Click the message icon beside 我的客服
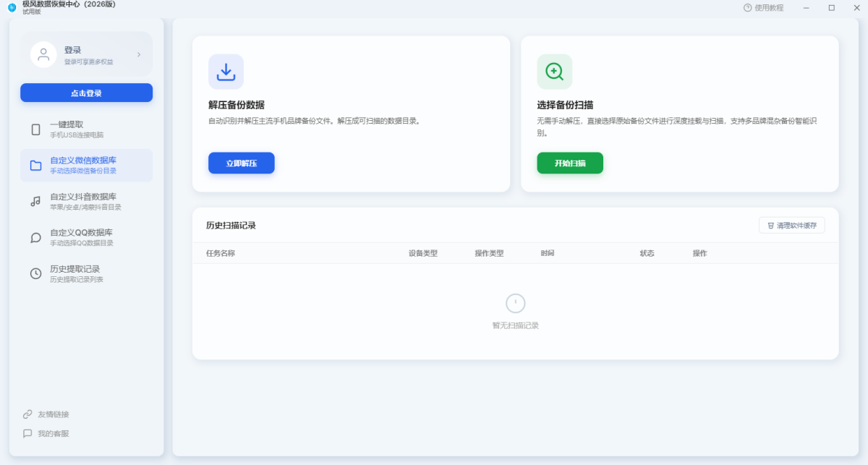868x465 pixels. [x=27, y=434]
